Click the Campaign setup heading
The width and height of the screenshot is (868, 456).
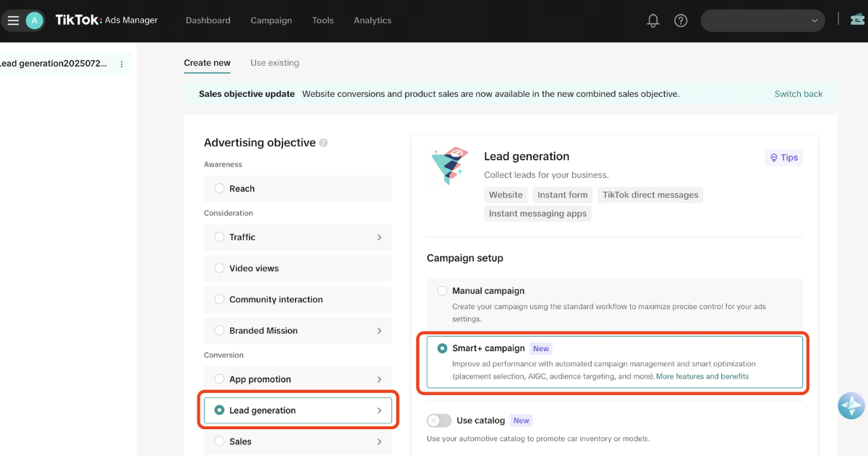click(465, 258)
